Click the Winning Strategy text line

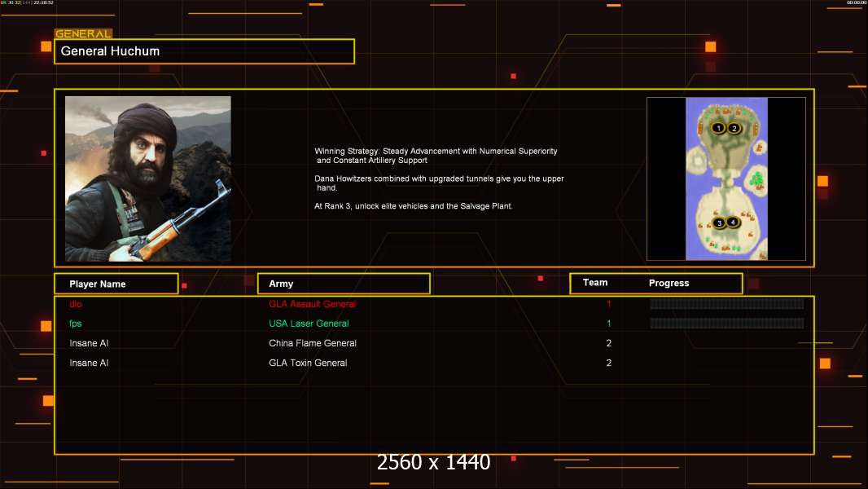[436, 156]
